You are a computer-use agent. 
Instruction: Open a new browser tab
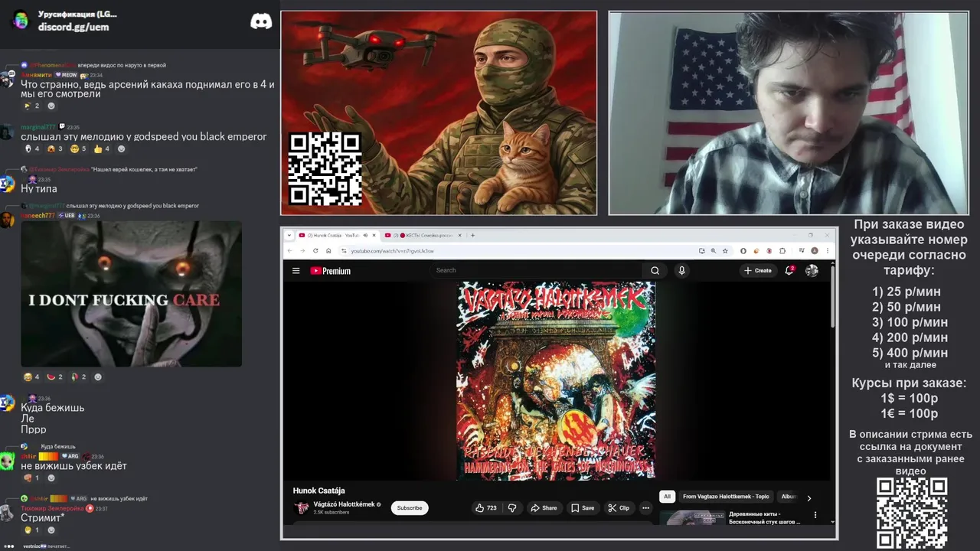472,235
